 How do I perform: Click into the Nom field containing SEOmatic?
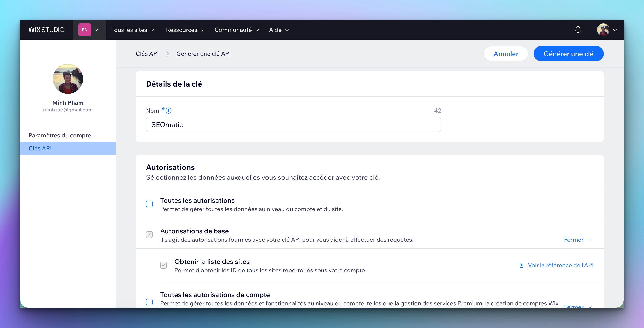[293, 124]
